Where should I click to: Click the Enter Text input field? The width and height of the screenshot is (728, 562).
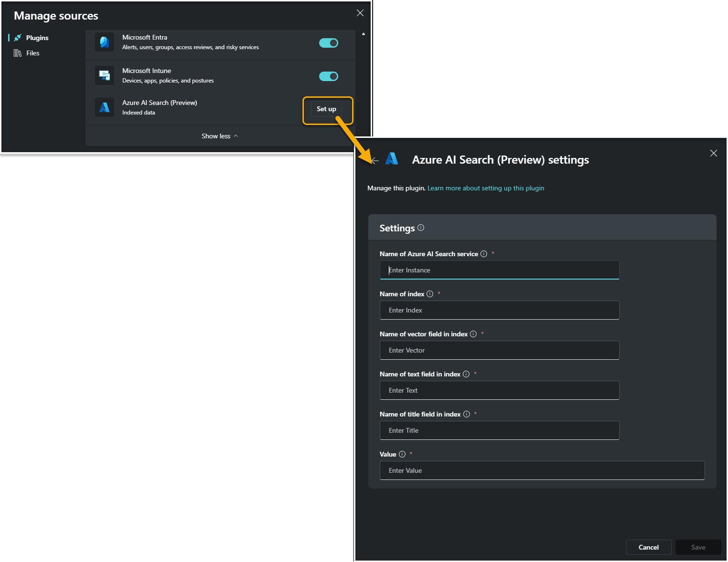click(499, 390)
